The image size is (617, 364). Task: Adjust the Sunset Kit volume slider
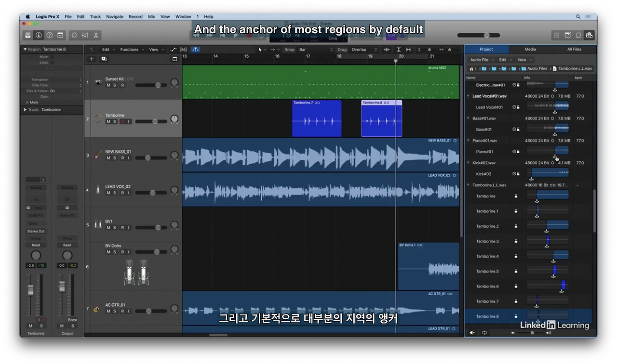[x=151, y=85]
